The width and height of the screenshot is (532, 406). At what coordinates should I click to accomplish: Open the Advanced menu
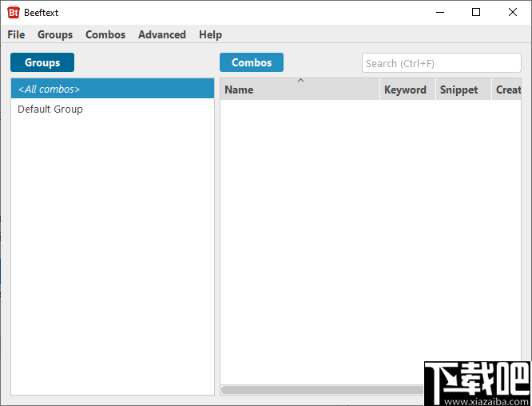coord(162,34)
